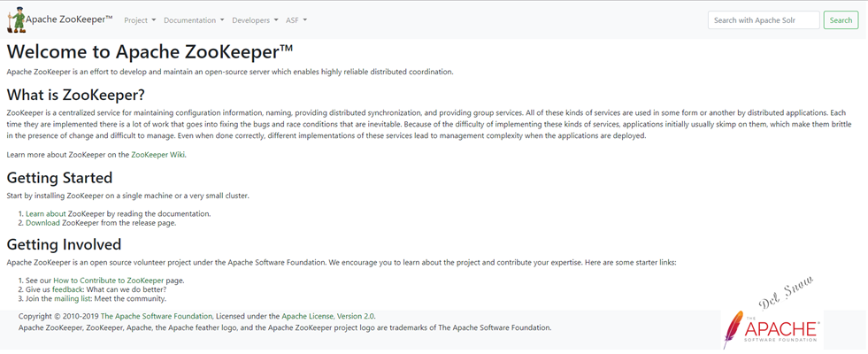
Task: Click the green Search button
Action: tap(841, 20)
